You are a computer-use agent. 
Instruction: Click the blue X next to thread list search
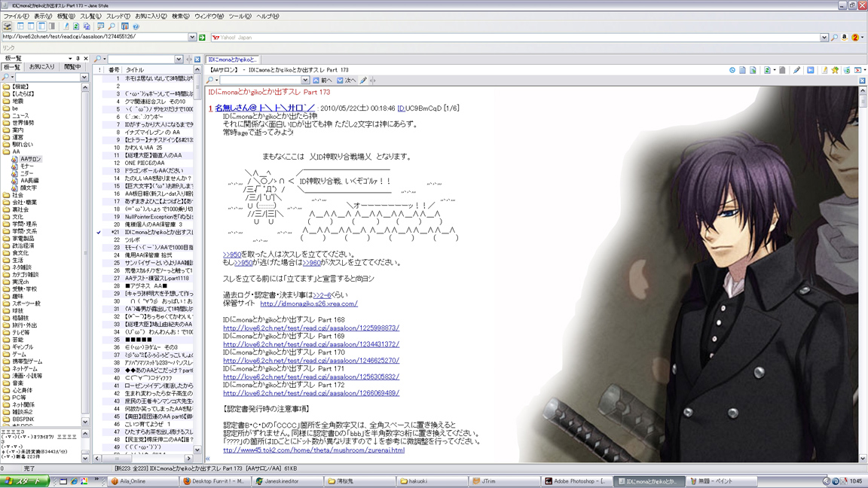(x=197, y=59)
